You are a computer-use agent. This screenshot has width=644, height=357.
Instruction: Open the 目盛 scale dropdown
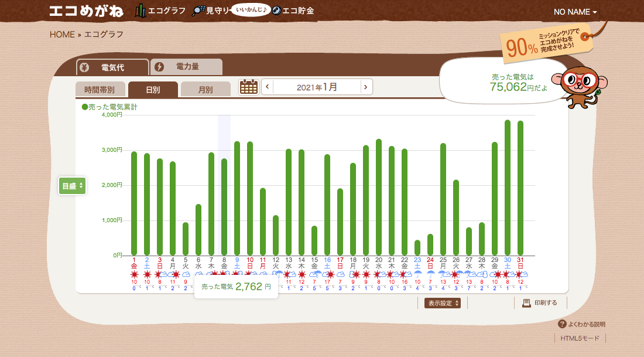(x=72, y=186)
